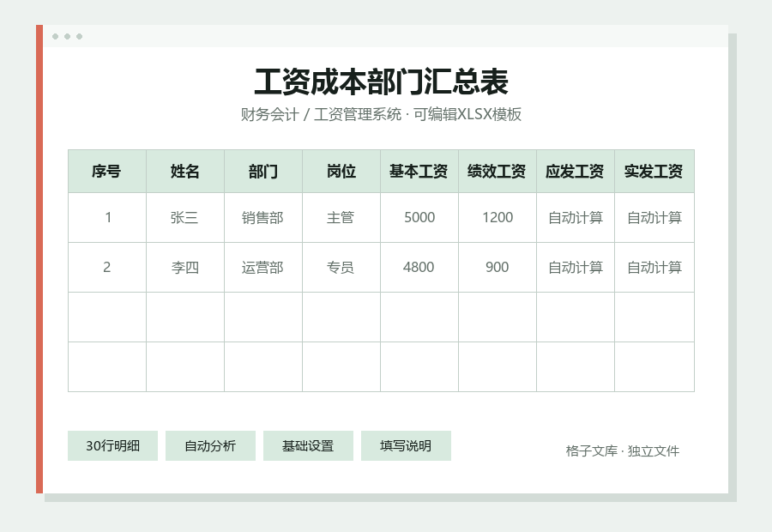Select the serial number 2 cell
This screenshot has width=772, height=532.
107,268
